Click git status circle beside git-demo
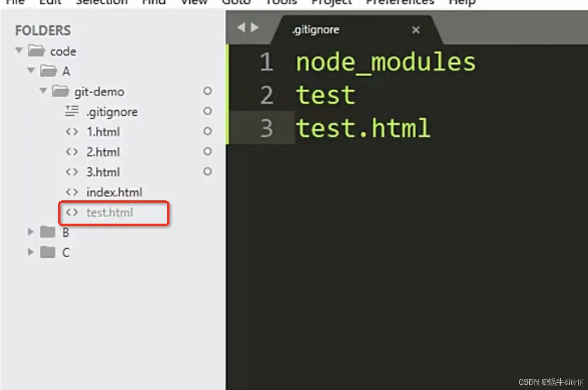Image resolution: width=588 pixels, height=390 pixels. point(208,91)
